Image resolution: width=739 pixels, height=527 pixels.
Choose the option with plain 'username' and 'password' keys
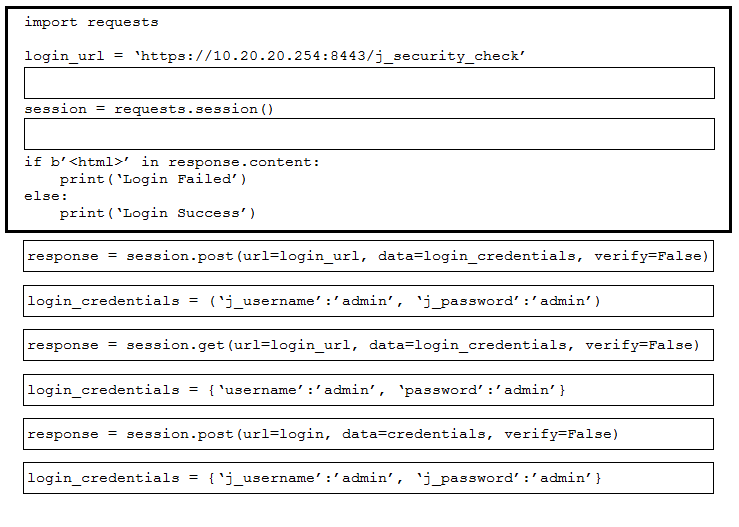(x=368, y=390)
